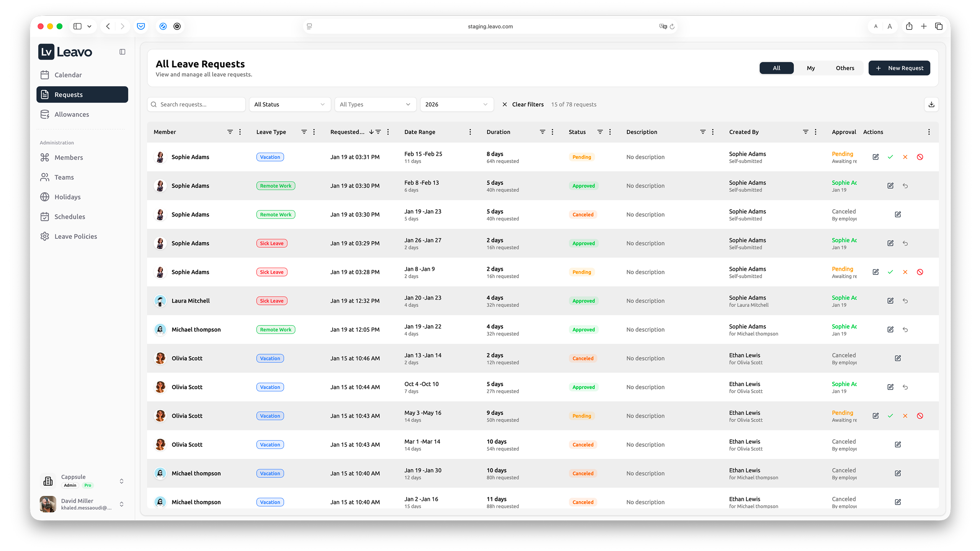The height and width of the screenshot is (551, 980).
Task: Open the Leave Policies page
Action: [x=75, y=236]
